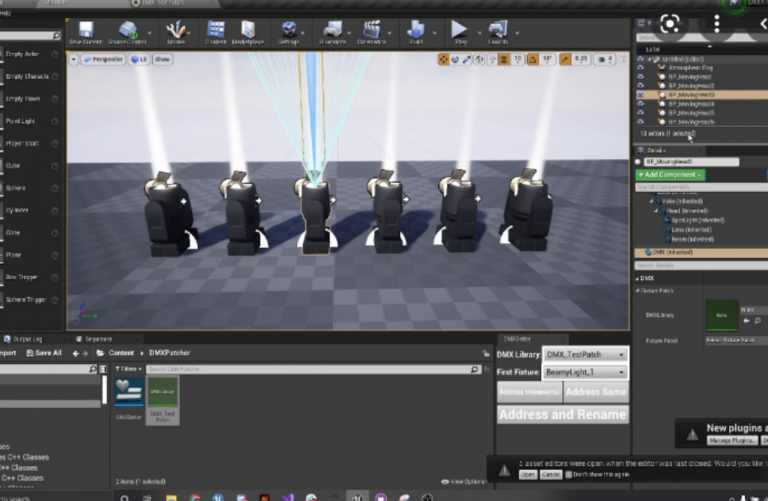Open the Content browser toolbar icon
This screenshot has width=768, height=501.
[216, 32]
